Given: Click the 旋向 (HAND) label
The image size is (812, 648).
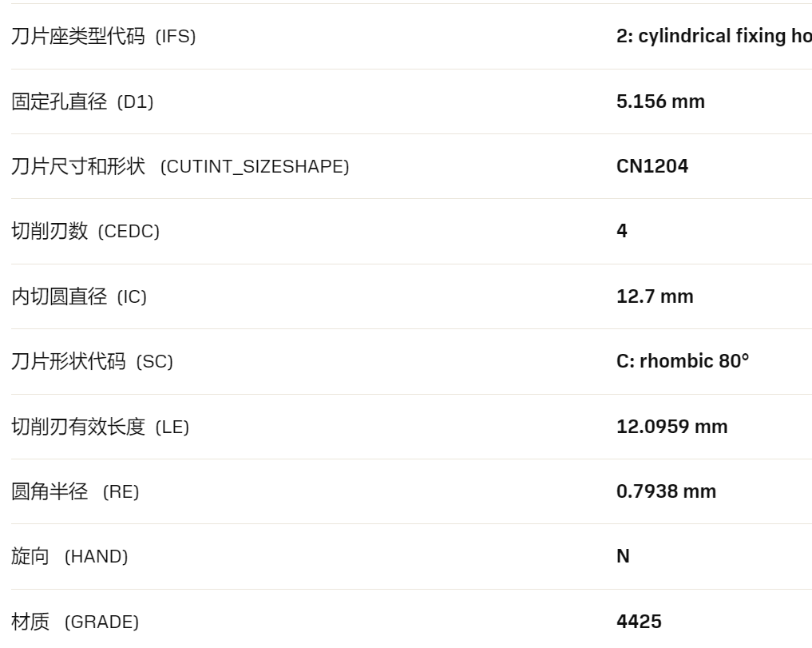Looking at the screenshot, I should pos(70,556).
